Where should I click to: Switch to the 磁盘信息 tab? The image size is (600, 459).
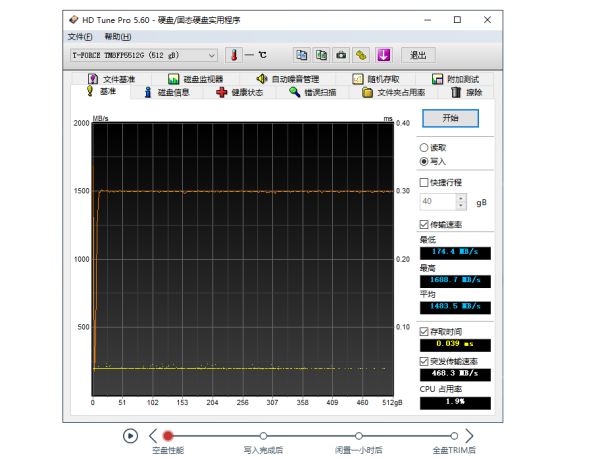point(166,92)
